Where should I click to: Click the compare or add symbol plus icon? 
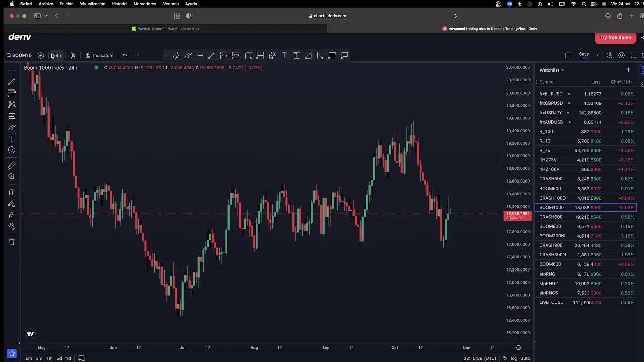(41, 55)
